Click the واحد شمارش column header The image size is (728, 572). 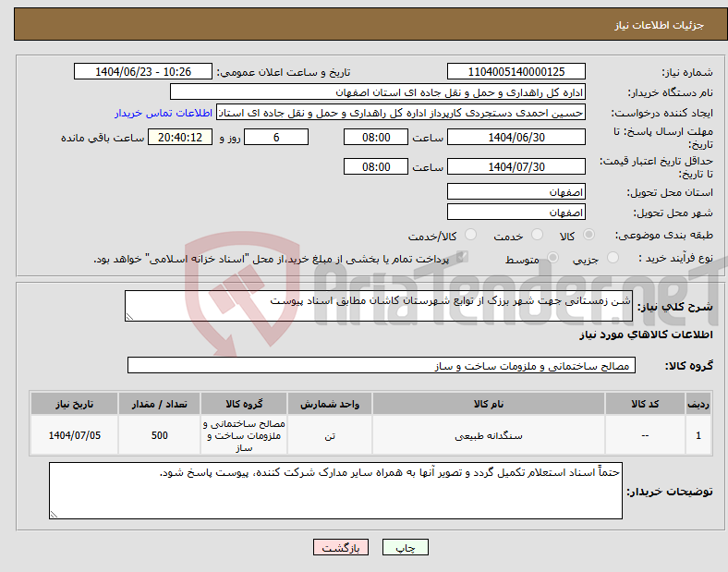(330, 404)
